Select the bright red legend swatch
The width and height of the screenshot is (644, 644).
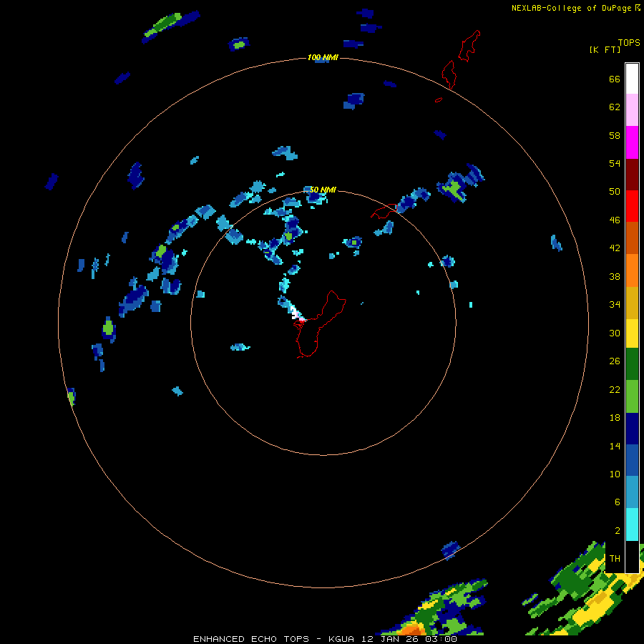tap(632, 206)
